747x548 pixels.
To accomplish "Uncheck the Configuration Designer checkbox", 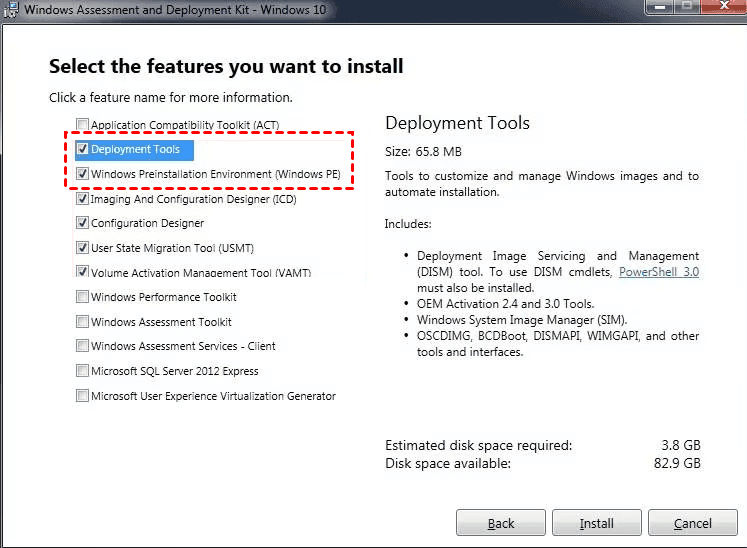I will coord(82,223).
